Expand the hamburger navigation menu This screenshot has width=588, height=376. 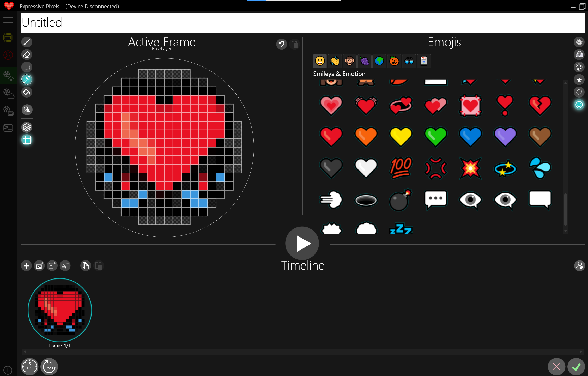click(8, 20)
